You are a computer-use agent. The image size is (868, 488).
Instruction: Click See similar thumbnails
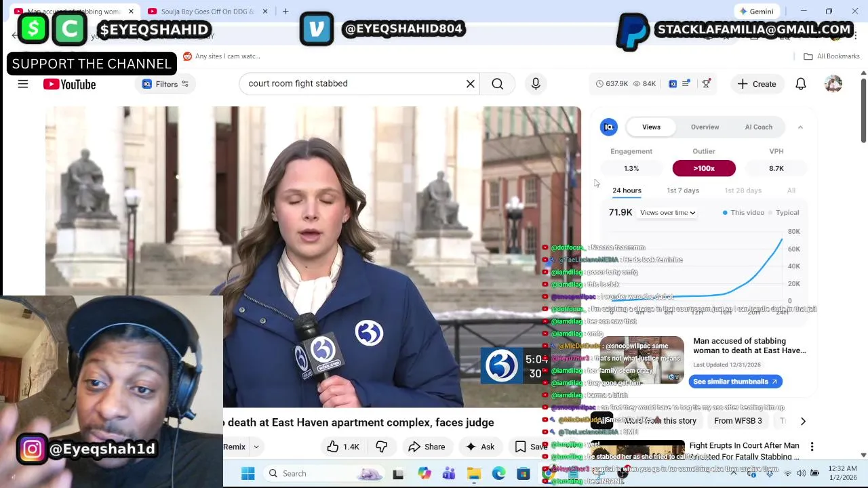735,382
